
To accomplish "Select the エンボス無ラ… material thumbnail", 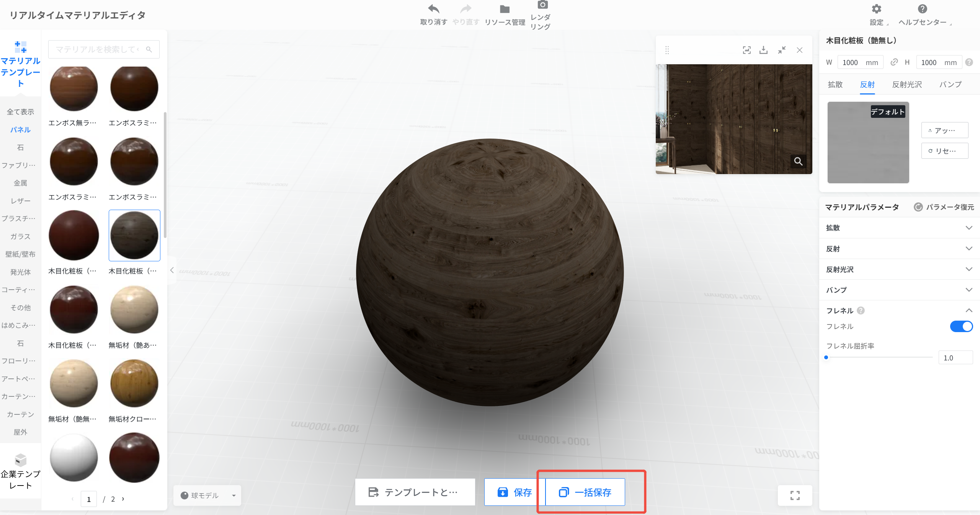I will click(74, 88).
